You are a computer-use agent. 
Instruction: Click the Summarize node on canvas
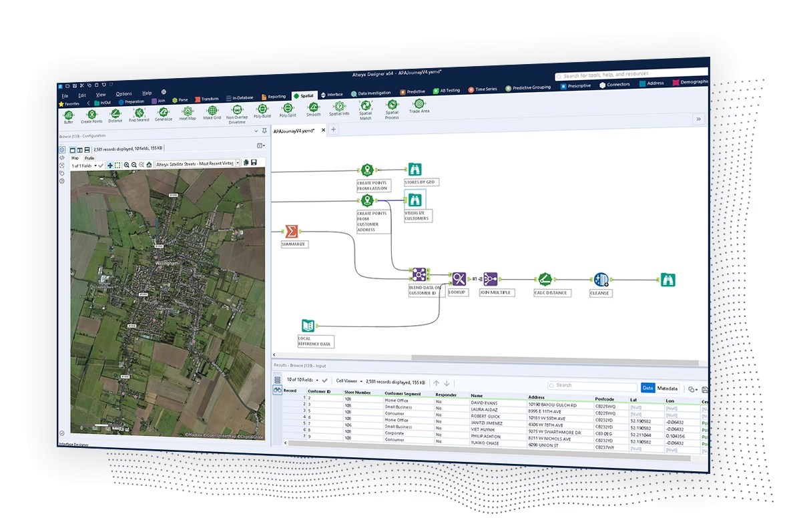click(x=291, y=232)
